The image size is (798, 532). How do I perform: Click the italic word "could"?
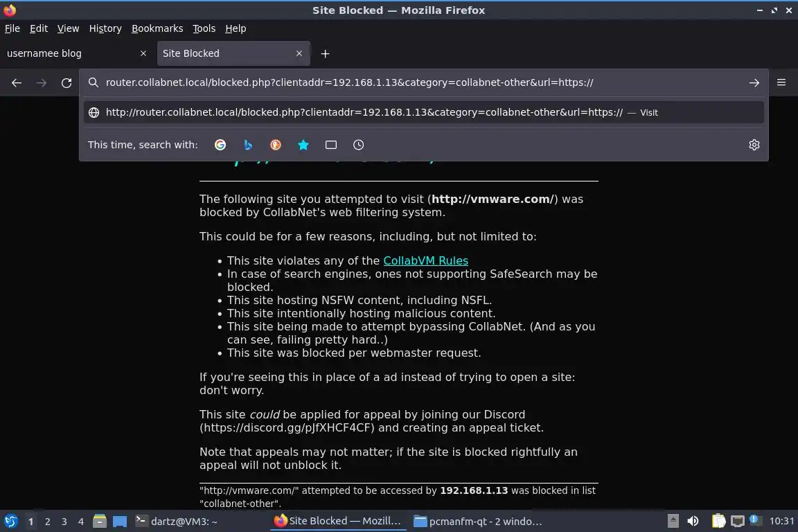pyautogui.click(x=265, y=414)
